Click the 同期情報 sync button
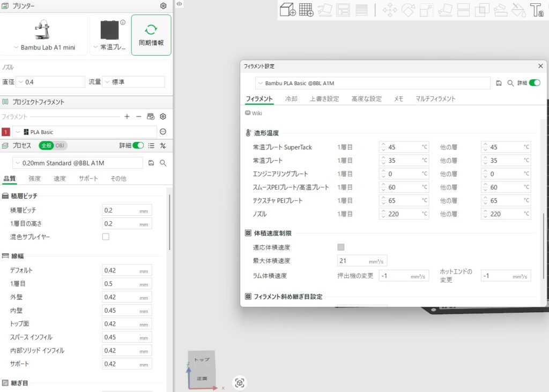The height and width of the screenshot is (392, 549). click(151, 35)
